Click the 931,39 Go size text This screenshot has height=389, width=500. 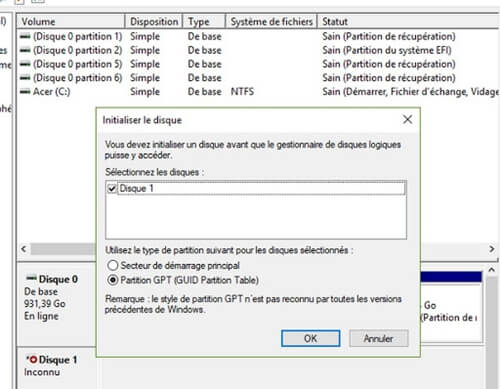(45, 304)
